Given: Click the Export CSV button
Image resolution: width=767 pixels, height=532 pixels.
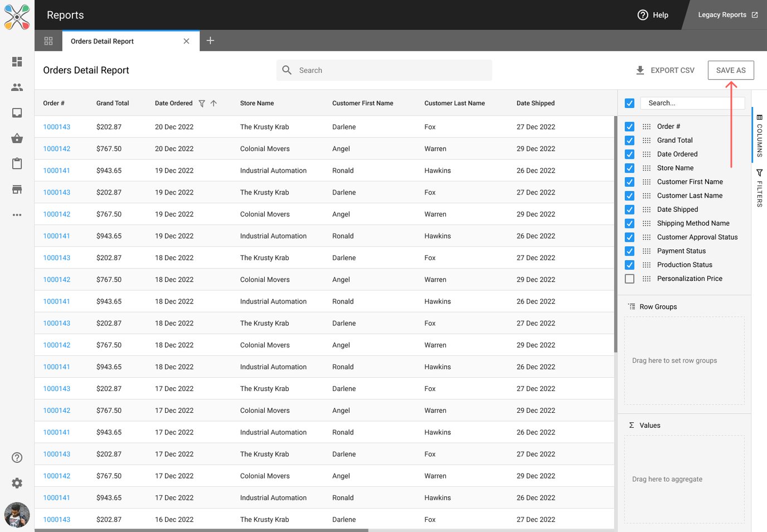Looking at the screenshot, I should click(665, 70).
